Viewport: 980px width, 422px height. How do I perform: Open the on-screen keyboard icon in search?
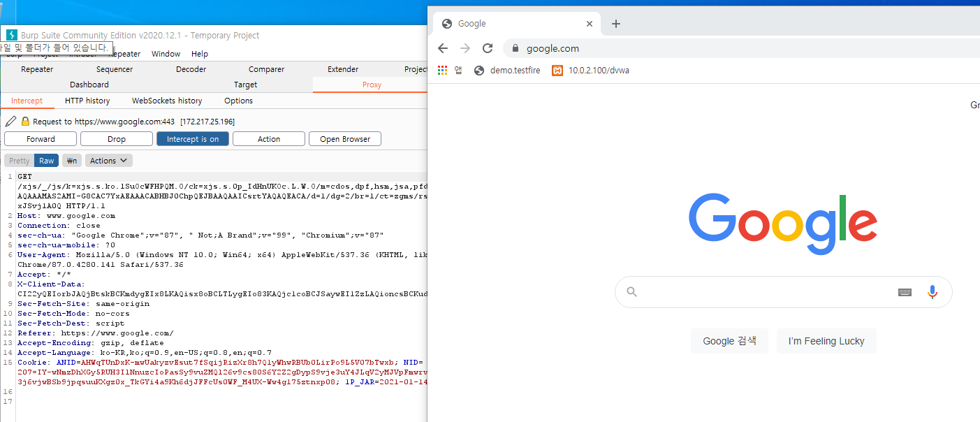[905, 292]
